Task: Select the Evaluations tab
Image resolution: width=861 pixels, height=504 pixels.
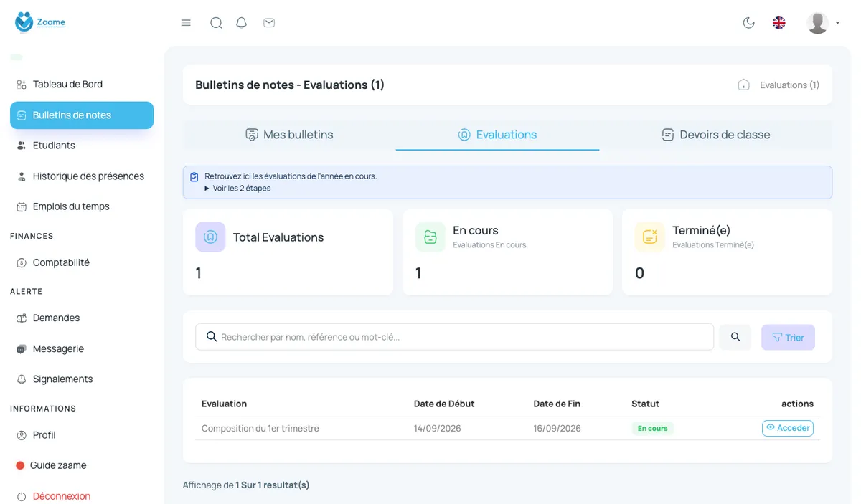Action: click(497, 135)
